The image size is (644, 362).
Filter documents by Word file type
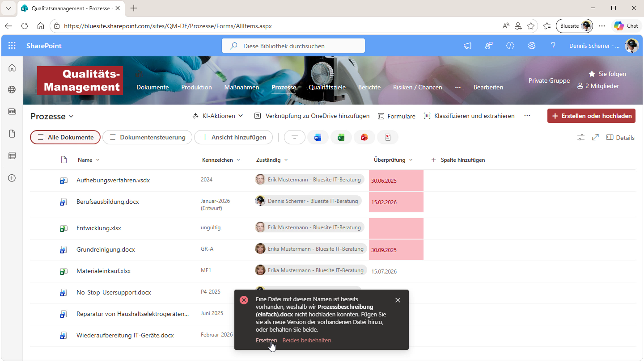coord(318,138)
